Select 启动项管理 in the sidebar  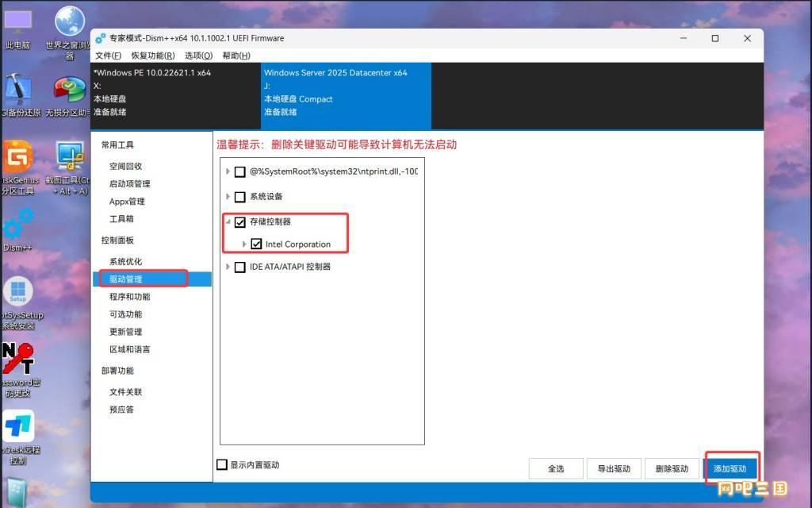pyautogui.click(x=129, y=183)
